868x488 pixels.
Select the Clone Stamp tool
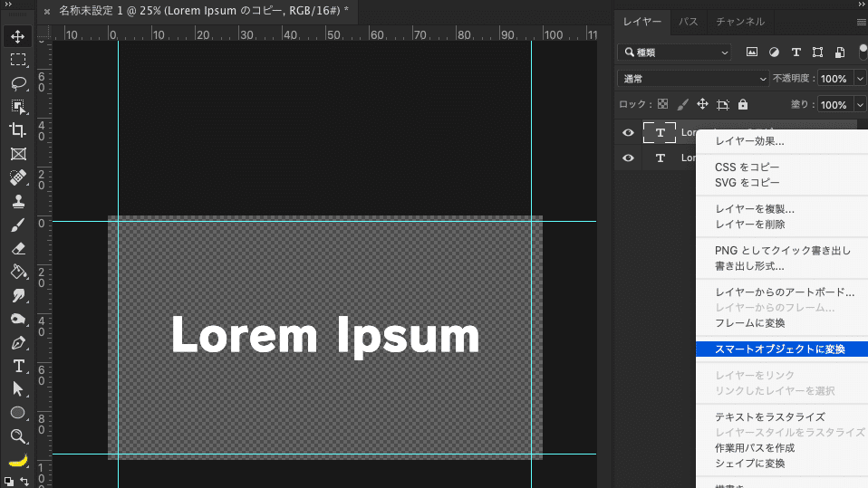tap(18, 201)
